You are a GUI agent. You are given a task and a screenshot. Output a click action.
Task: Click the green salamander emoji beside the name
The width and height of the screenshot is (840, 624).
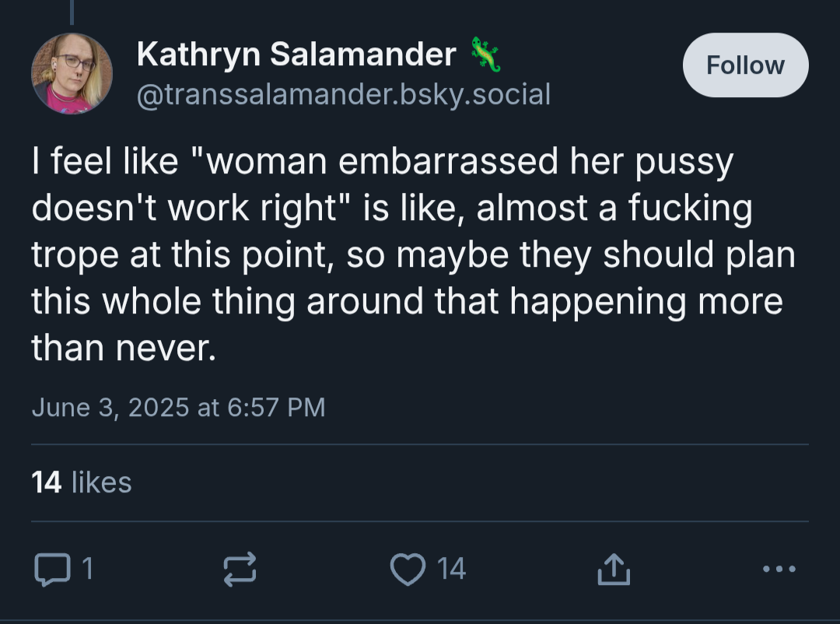tap(485, 54)
